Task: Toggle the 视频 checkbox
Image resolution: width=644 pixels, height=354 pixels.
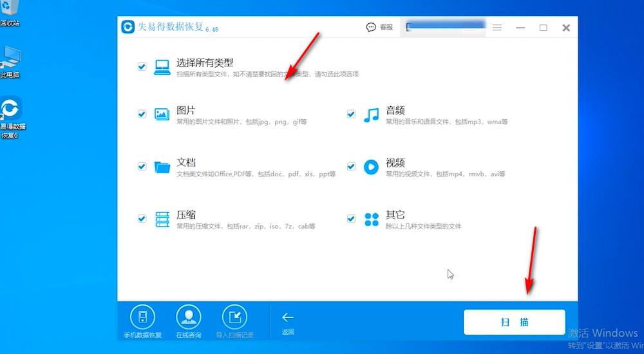Action: click(x=351, y=166)
